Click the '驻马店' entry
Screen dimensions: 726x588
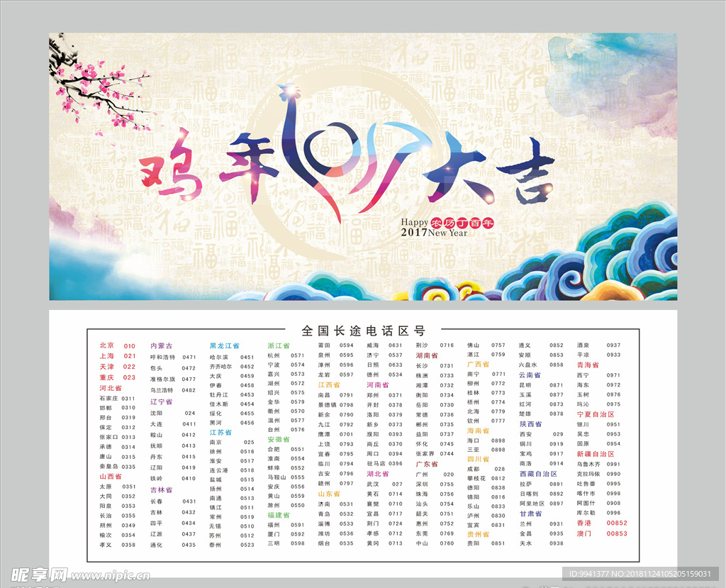376,463
